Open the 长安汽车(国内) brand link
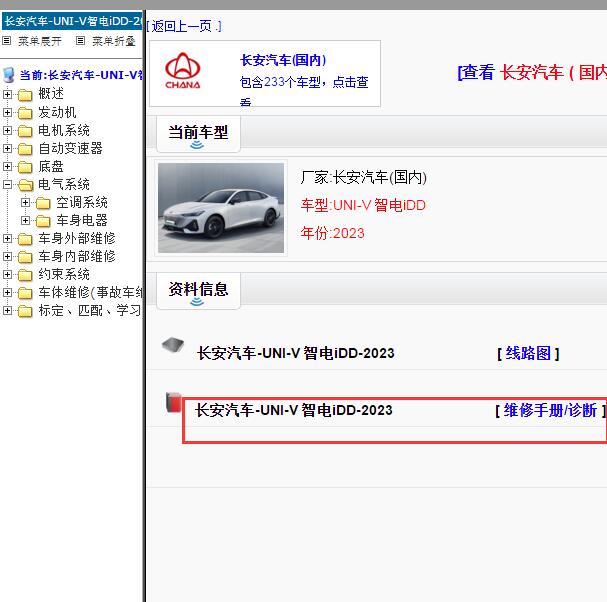Screen dimensions: 607x602 (x=283, y=60)
